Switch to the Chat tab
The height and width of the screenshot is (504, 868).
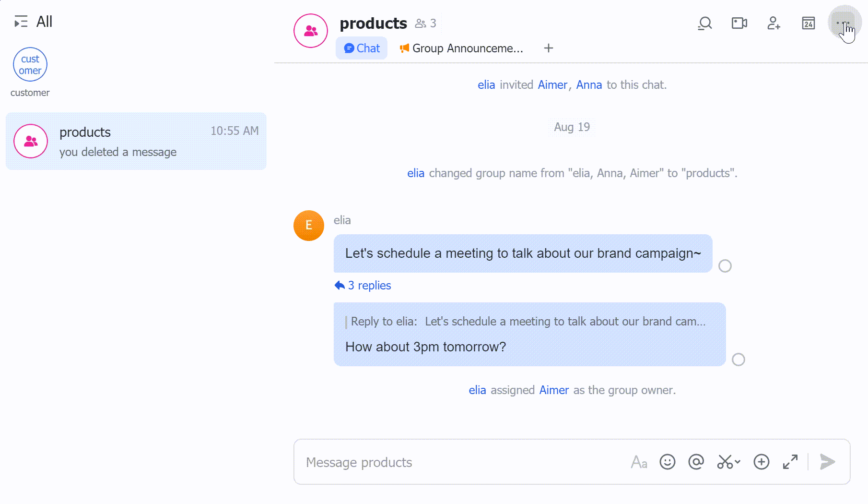(x=361, y=48)
